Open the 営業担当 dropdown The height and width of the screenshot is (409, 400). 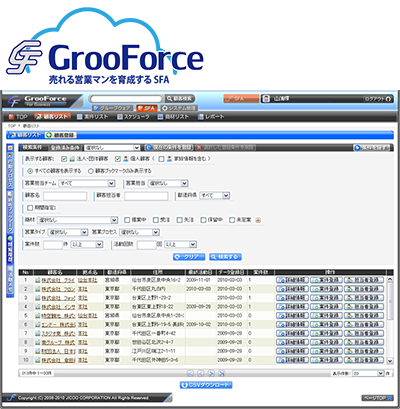point(168,183)
